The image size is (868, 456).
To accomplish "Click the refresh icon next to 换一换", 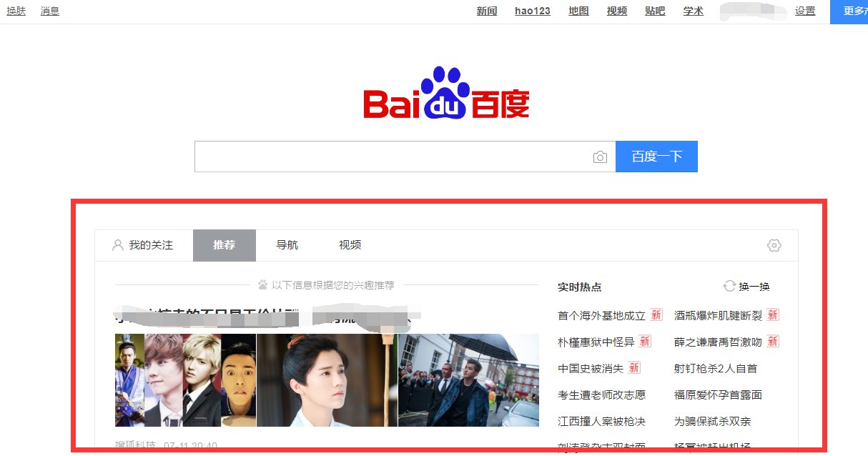I will tap(729, 287).
